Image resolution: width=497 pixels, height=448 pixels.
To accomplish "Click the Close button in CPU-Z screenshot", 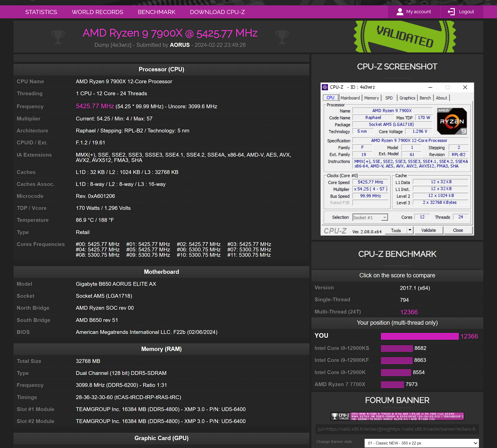I will pos(458,230).
